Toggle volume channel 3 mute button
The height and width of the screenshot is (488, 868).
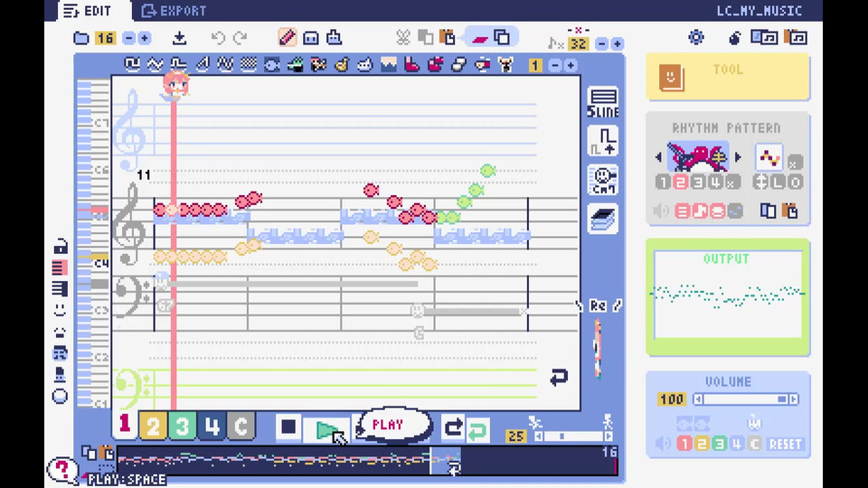[719, 444]
